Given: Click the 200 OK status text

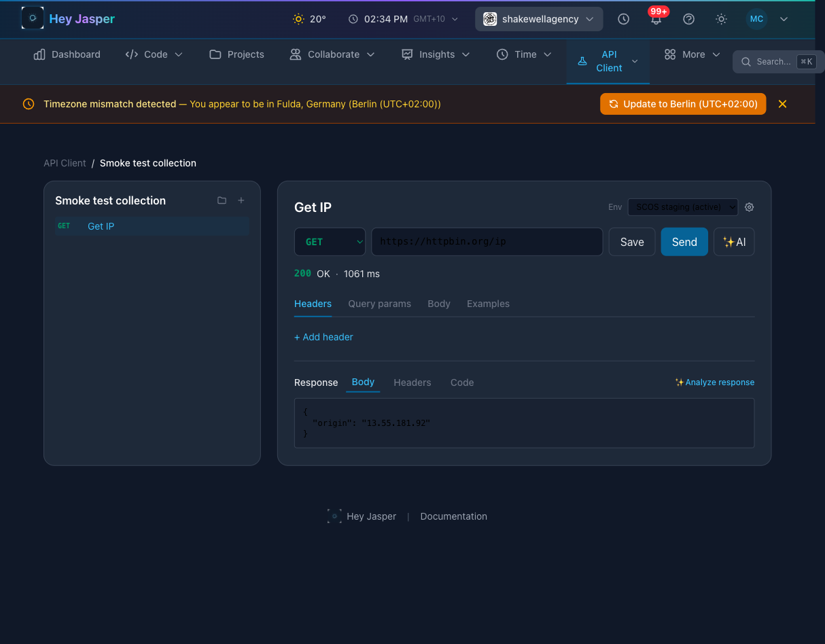Looking at the screenshot, I should [312, 274].
